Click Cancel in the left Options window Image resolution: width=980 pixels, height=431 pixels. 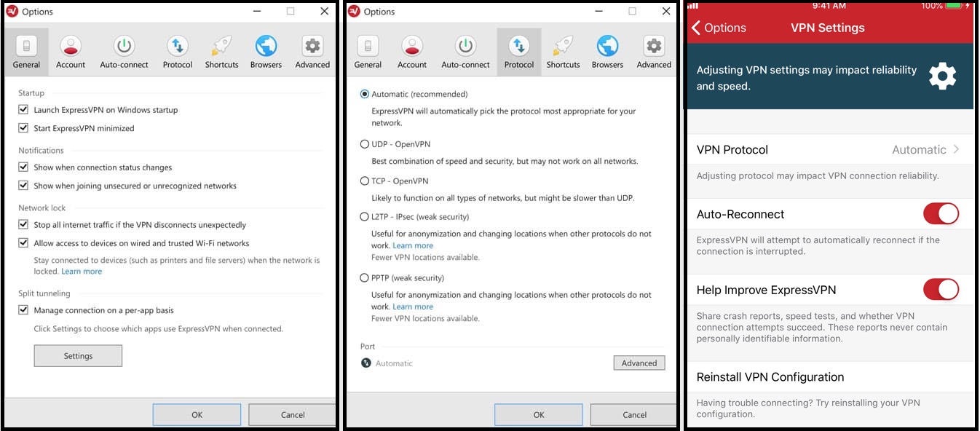(293, 414)
